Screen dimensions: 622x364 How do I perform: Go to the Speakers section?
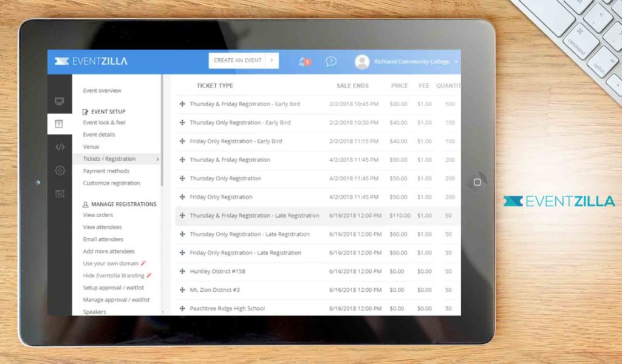click(95, 311)
